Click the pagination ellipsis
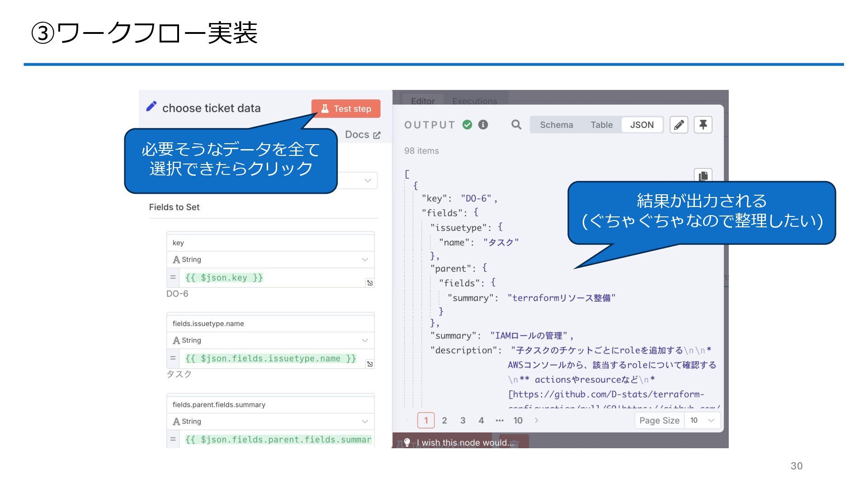 click(500, 420)
